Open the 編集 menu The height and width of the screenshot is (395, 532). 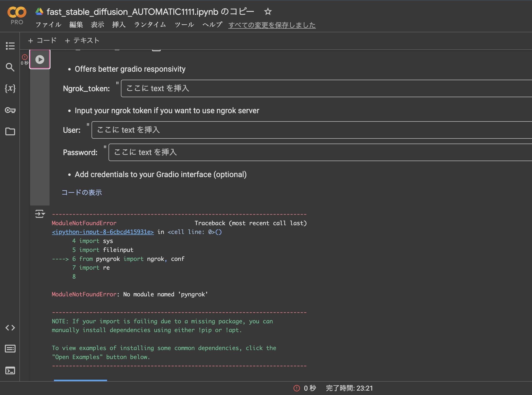76,25
